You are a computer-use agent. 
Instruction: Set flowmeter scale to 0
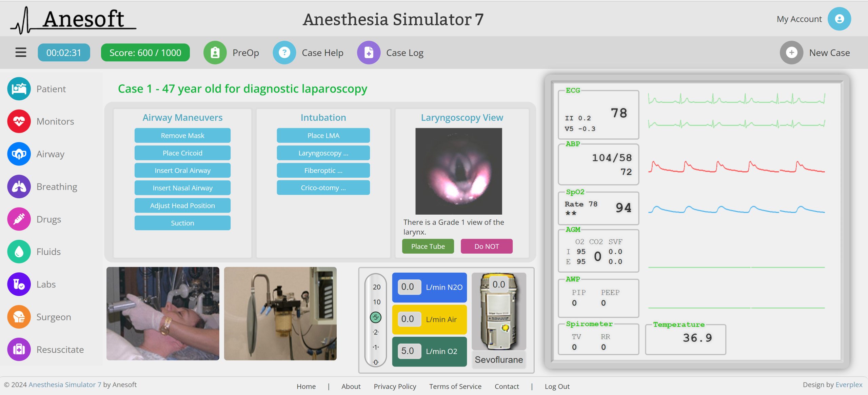click(376, 362)
